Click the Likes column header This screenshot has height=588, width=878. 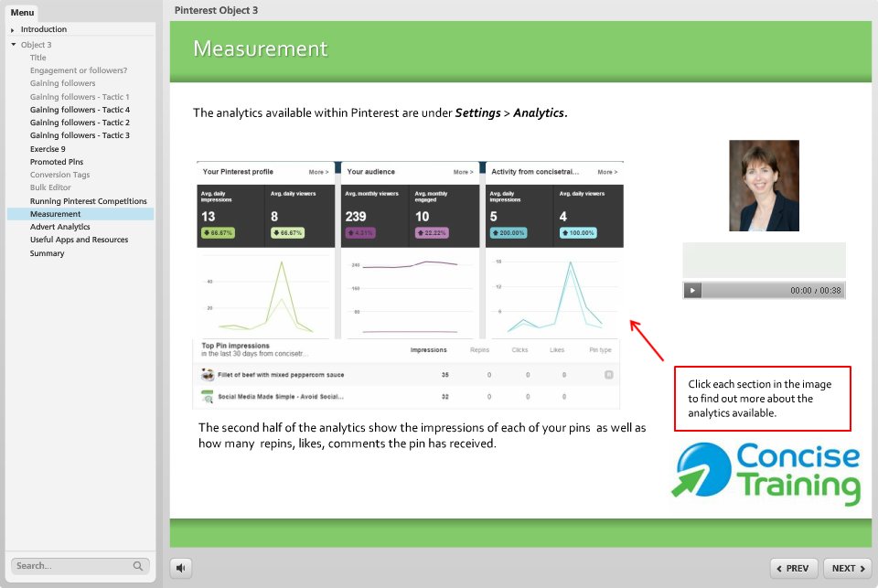click(x=557, y=350)
